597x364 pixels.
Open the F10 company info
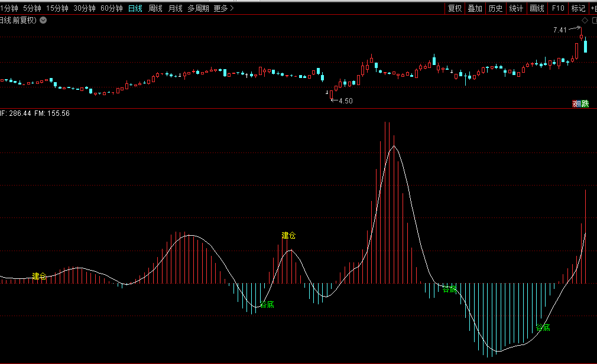[557, 8]
